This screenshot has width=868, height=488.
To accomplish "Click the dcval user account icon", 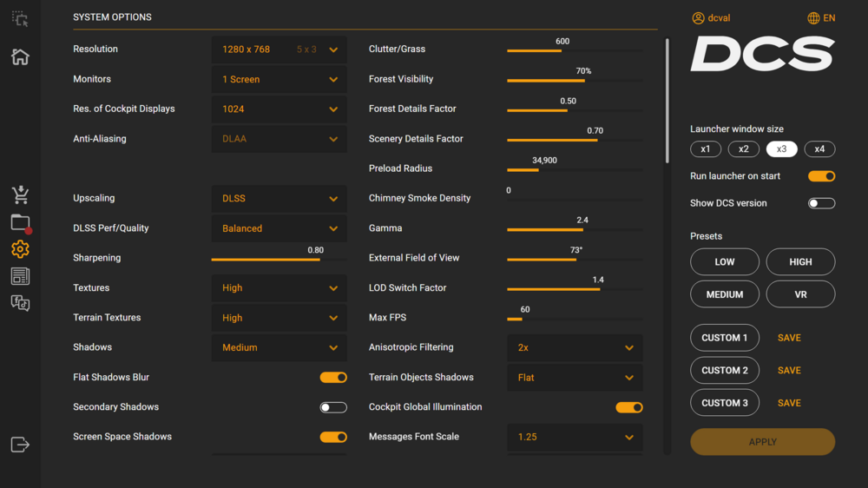I will (698, 18).
